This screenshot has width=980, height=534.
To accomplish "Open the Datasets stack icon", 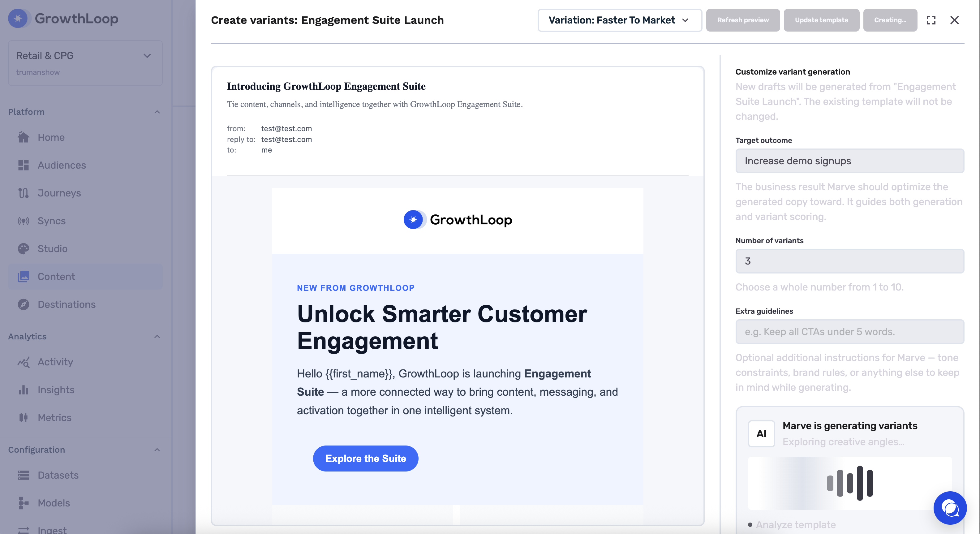I will 23,475.
